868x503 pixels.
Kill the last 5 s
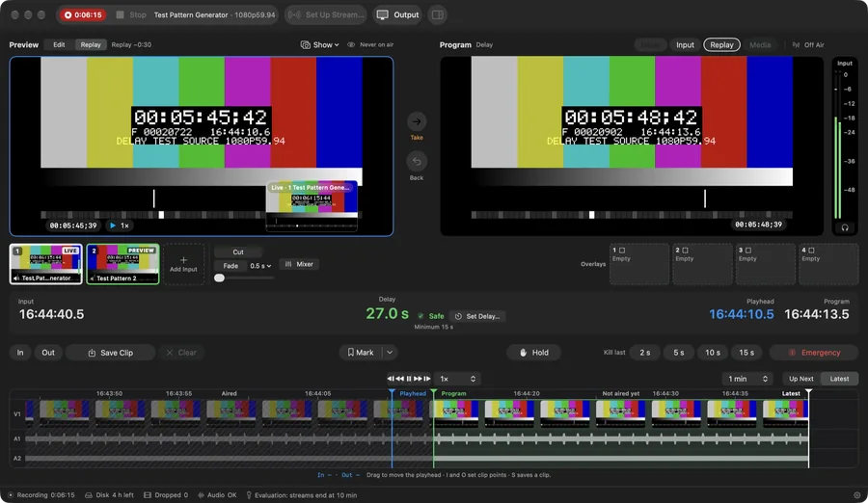pos(679,353)
